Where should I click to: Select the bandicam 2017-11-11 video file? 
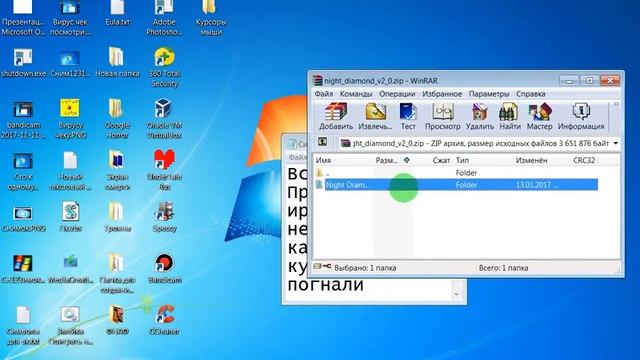[x=23, y=119]
